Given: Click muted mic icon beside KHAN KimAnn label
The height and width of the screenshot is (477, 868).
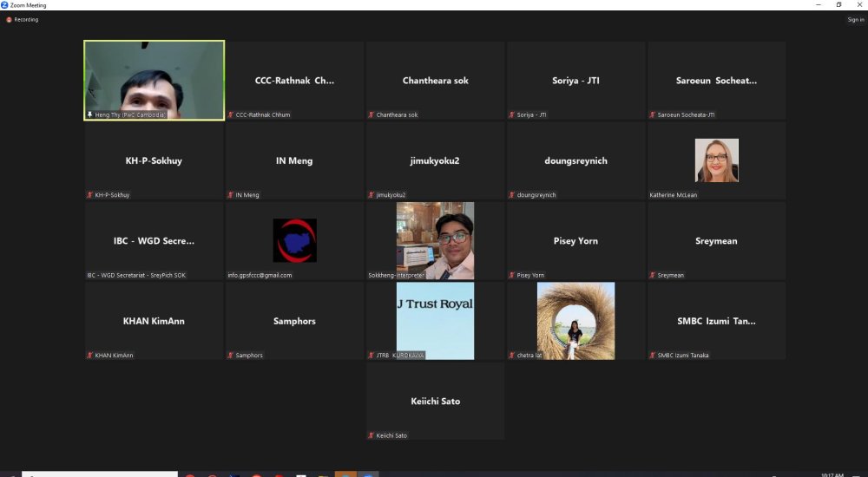Looking at the screenshot, I should coord(89,356).
